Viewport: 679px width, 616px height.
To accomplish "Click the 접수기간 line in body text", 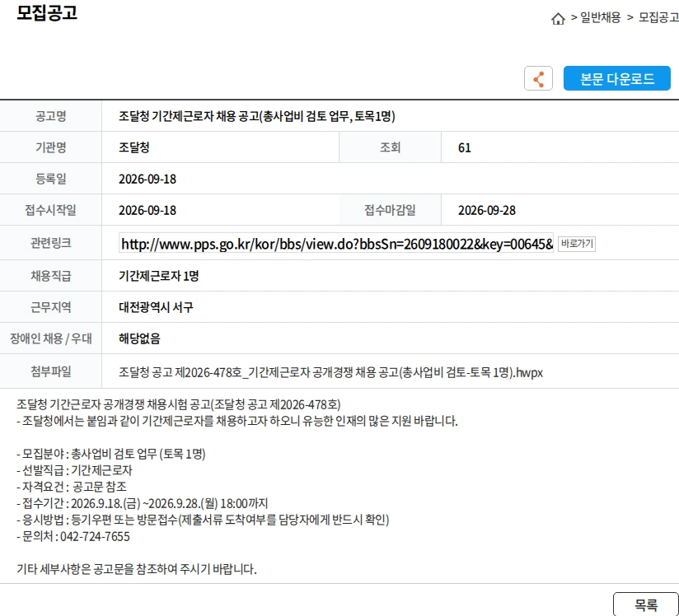I will click(x=143, y=503).
